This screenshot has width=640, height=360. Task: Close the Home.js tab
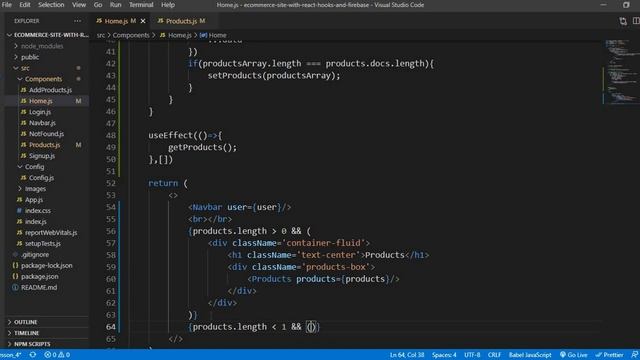143,21
